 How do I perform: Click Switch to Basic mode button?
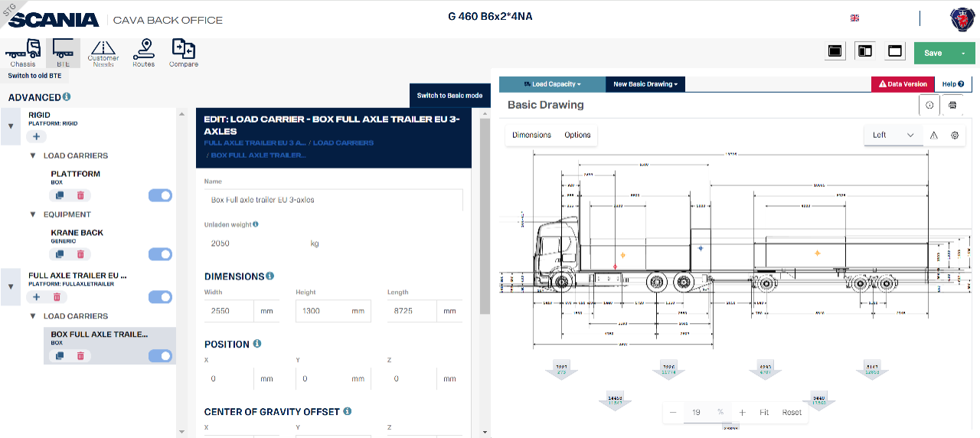[449, 96]
